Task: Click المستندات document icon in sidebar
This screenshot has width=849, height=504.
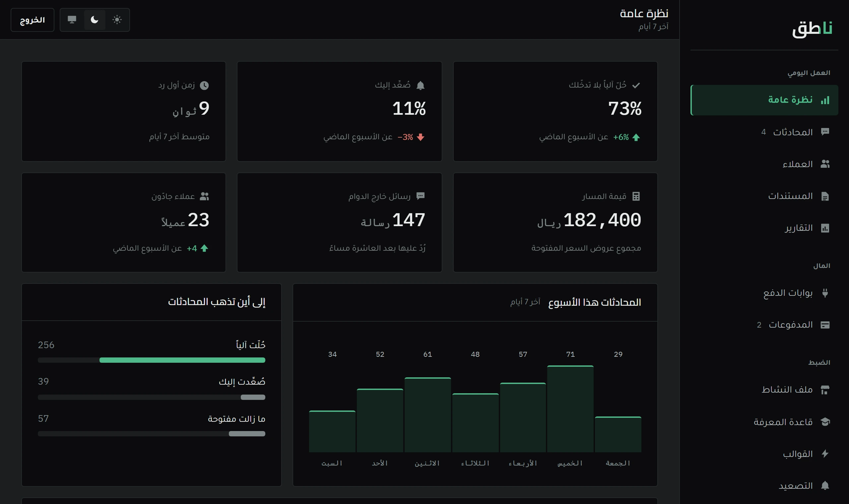Action: pyautogui.click(x=825, y=196)
